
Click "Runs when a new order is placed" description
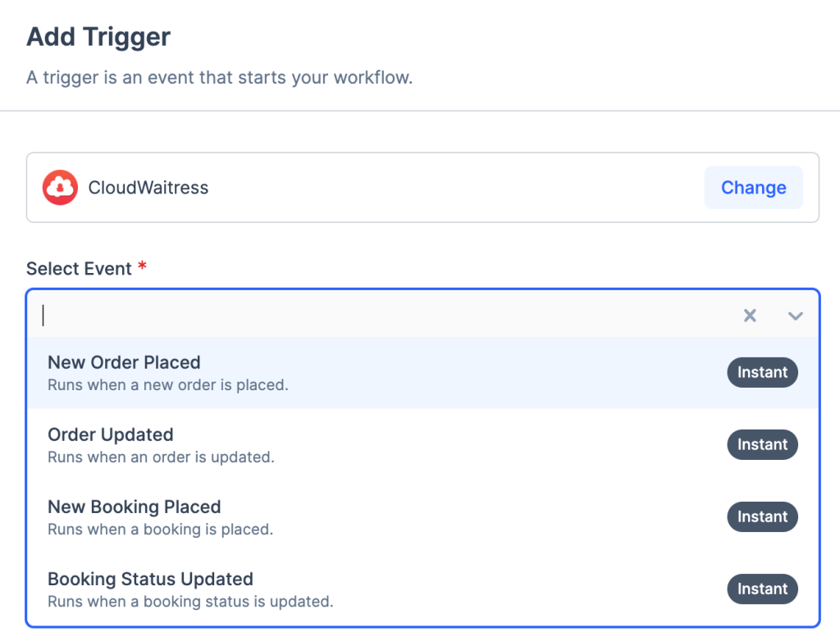pyautogui.click(x=168, y=384)
